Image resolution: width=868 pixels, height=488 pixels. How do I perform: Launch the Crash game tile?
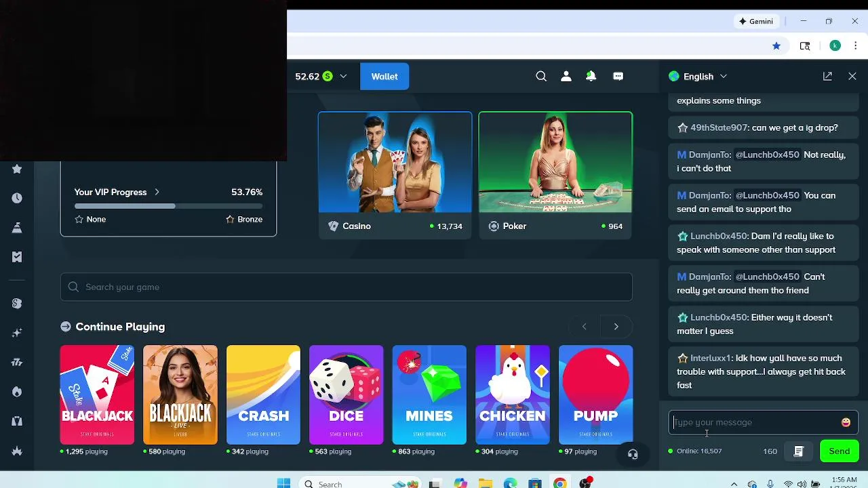263,395
